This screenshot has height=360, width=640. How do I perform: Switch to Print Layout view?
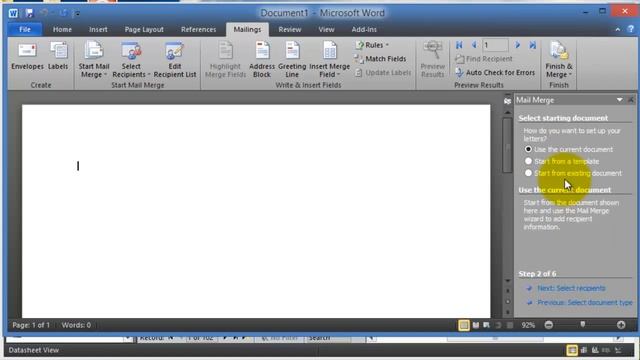pyautogui.click(x=464, y=325)
